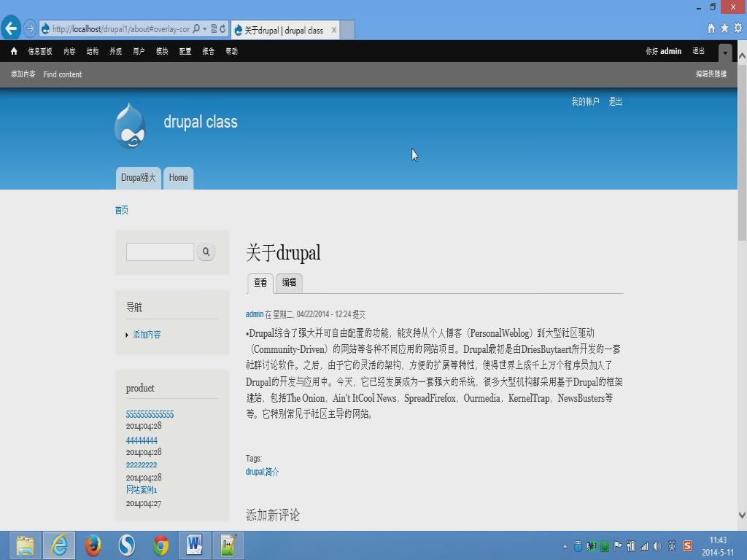Screen dimensions: 747x560
Task: Switch to the 查看 tab
Action: pos(260,283)
